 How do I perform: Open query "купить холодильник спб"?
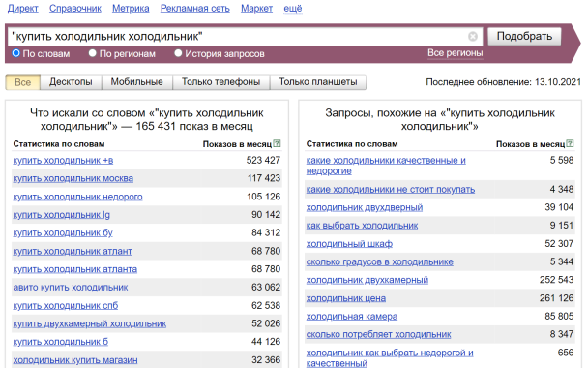click(x=66, y=306)
